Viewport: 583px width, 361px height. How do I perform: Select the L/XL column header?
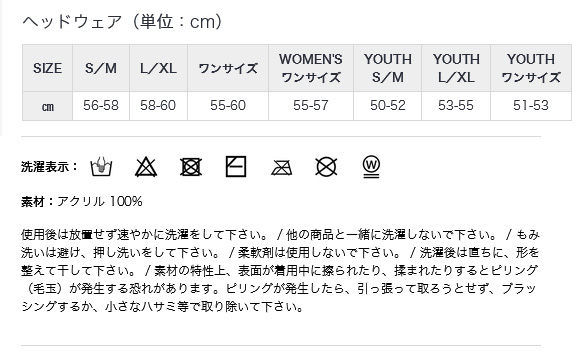158,68
